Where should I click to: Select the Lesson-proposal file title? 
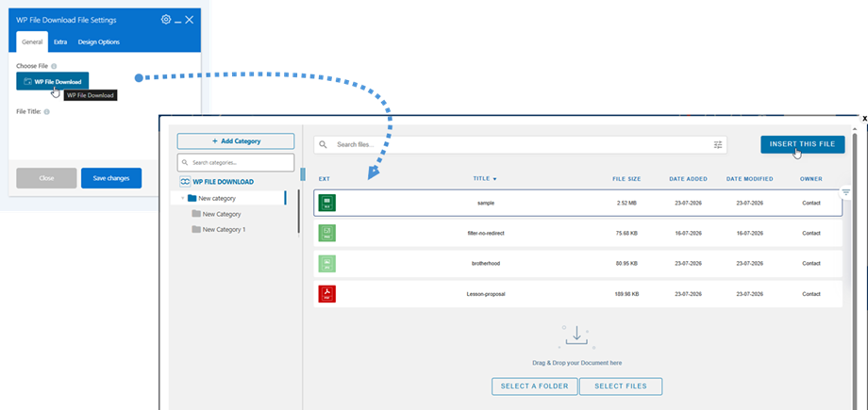pos(486,294)
